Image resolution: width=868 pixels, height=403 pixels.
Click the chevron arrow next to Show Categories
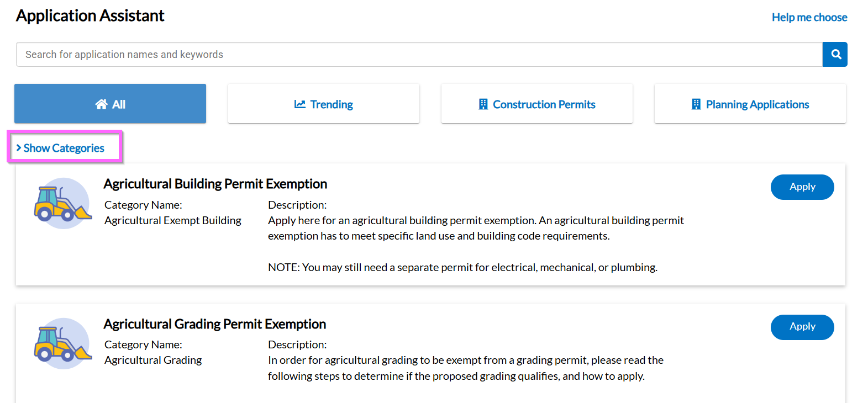[19, 148]
